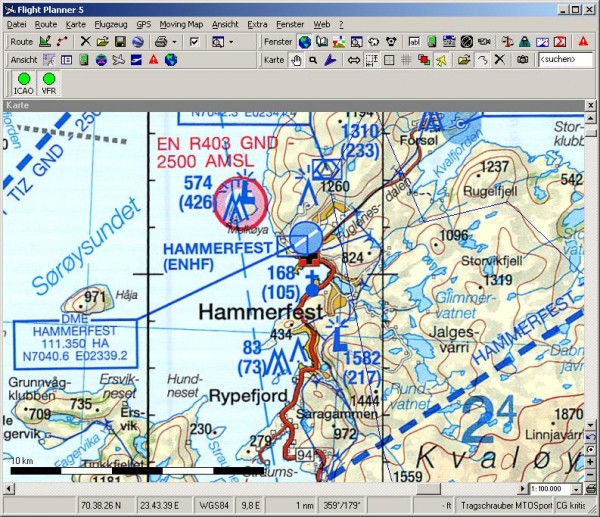
Task: Expand the preview options dropdown arrow
Action: (231, 42)
